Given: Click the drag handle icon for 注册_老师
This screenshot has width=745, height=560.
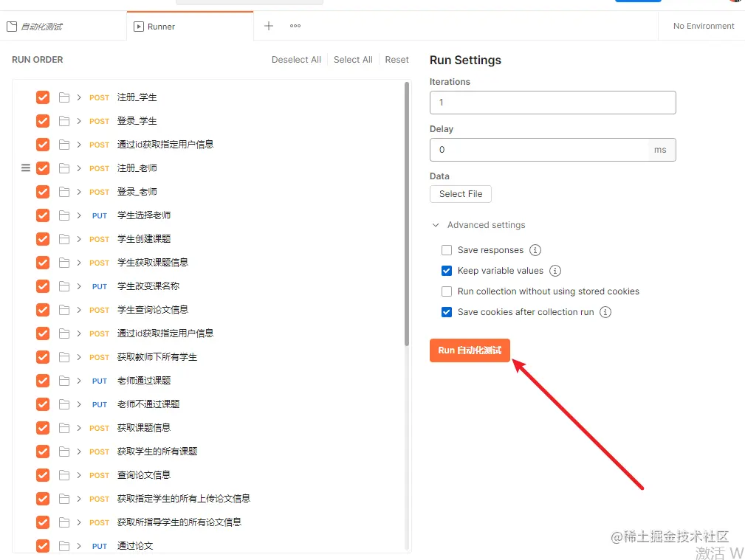Looking at the screenshot, I should (26, 167).
